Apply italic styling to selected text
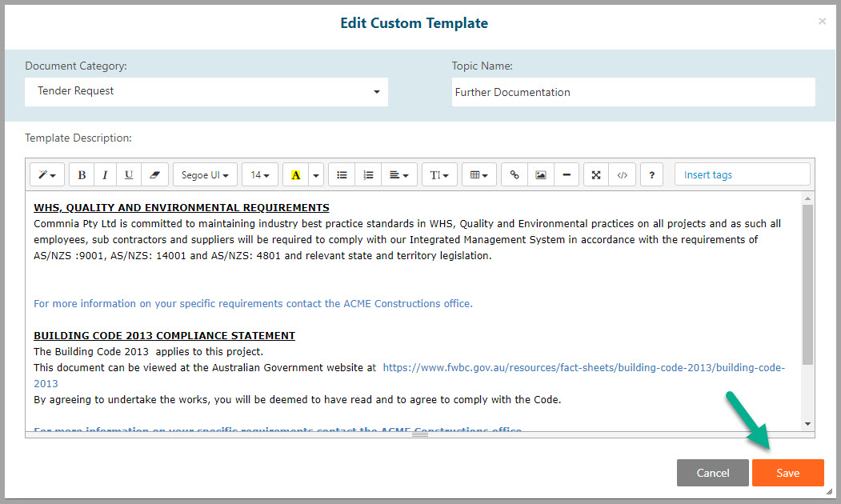 105,174
